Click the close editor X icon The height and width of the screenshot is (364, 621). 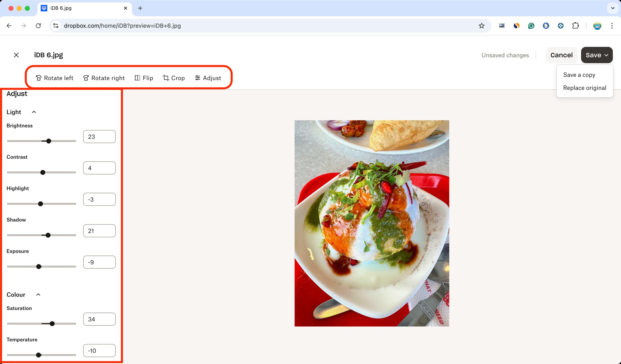pyautogui.click(x=17, y=55)
